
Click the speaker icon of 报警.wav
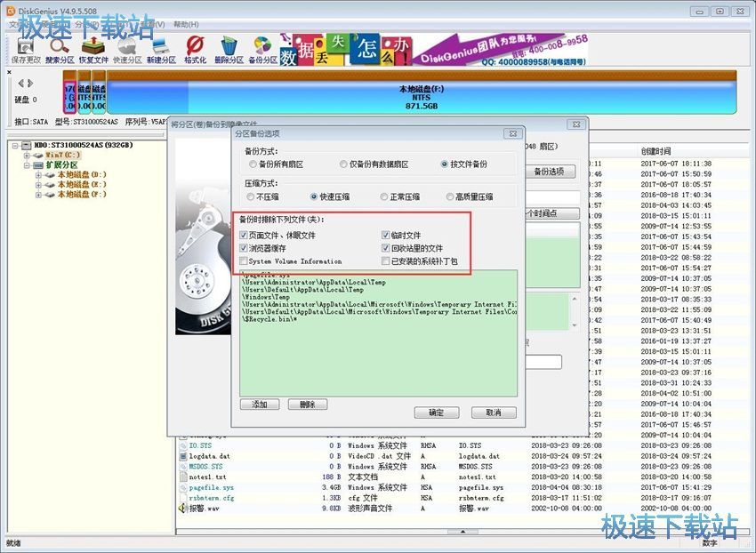click(182, 509)
